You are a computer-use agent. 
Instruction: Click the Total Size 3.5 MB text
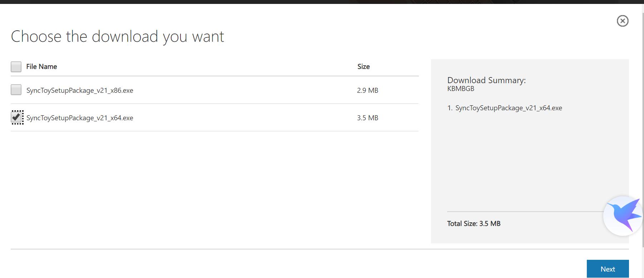click(474, 224)
